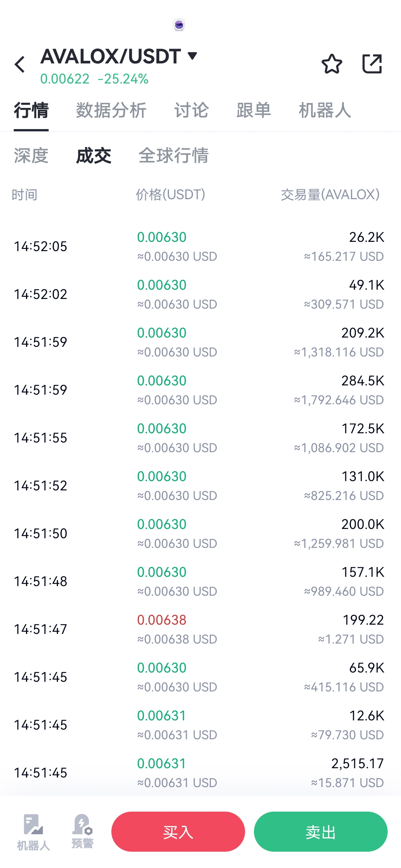Select the 0.00638 red price trade

pyautogui.click(x=200, y=629)
